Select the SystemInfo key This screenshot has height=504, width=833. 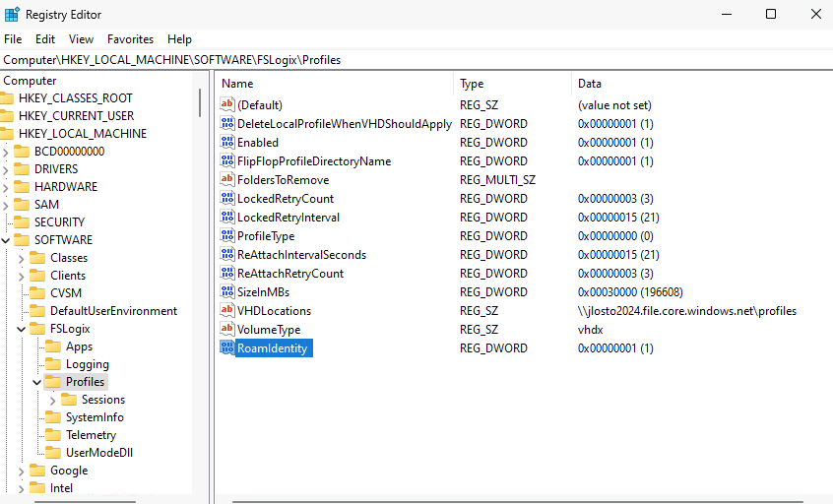(95, 417)
